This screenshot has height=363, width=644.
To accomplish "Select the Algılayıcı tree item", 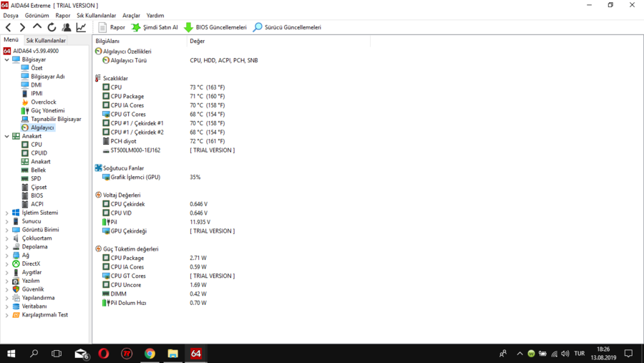I will click(38, 127).
